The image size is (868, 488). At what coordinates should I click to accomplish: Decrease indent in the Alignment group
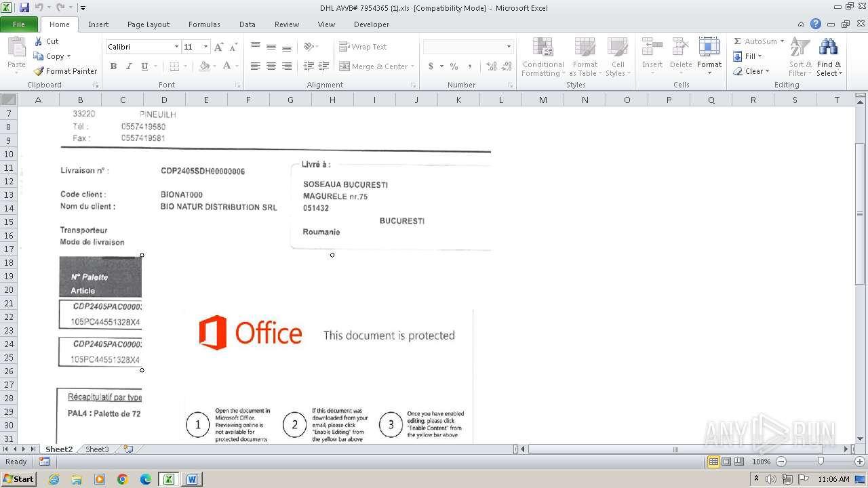[x=309, y=66]
